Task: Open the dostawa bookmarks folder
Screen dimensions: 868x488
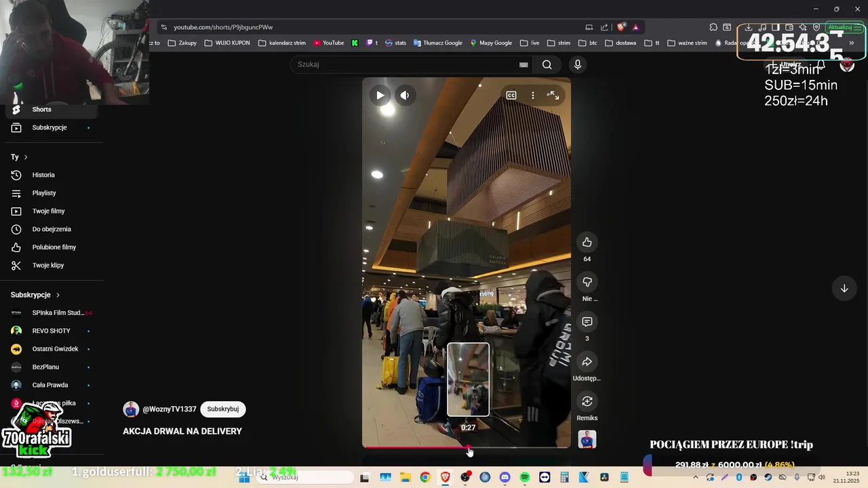Action: point(620,43)
